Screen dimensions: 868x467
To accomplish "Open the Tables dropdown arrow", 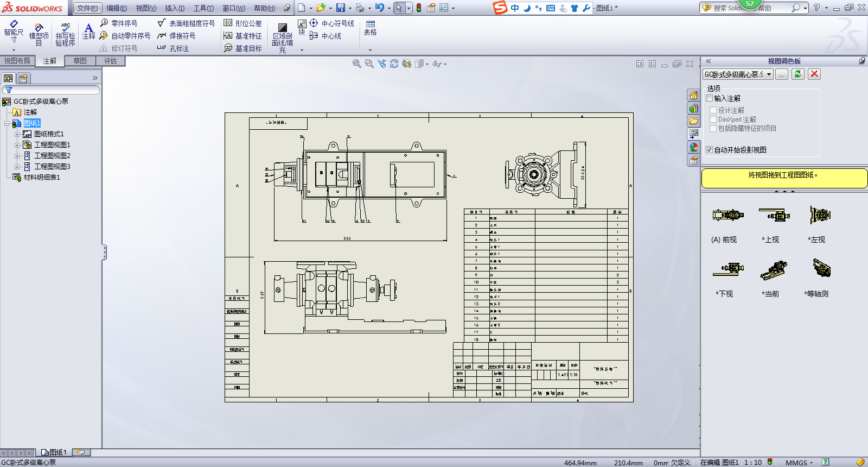I will 370,50.
